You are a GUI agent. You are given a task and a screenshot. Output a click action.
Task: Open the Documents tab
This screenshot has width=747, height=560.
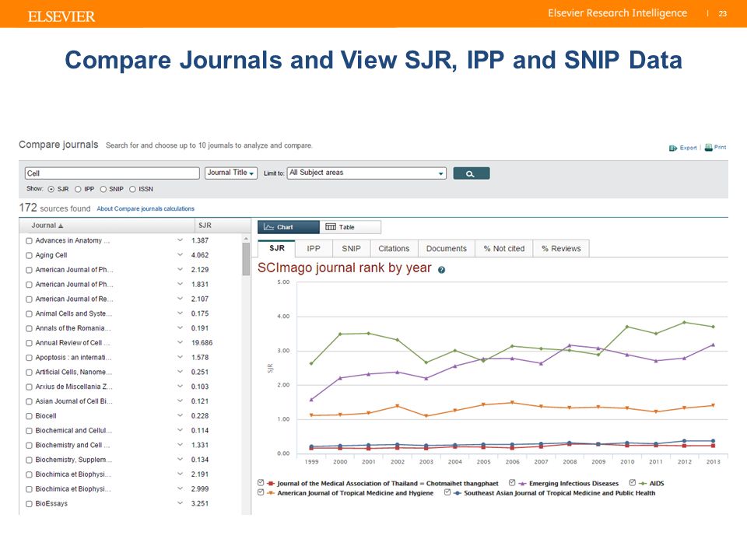point(447,249)
